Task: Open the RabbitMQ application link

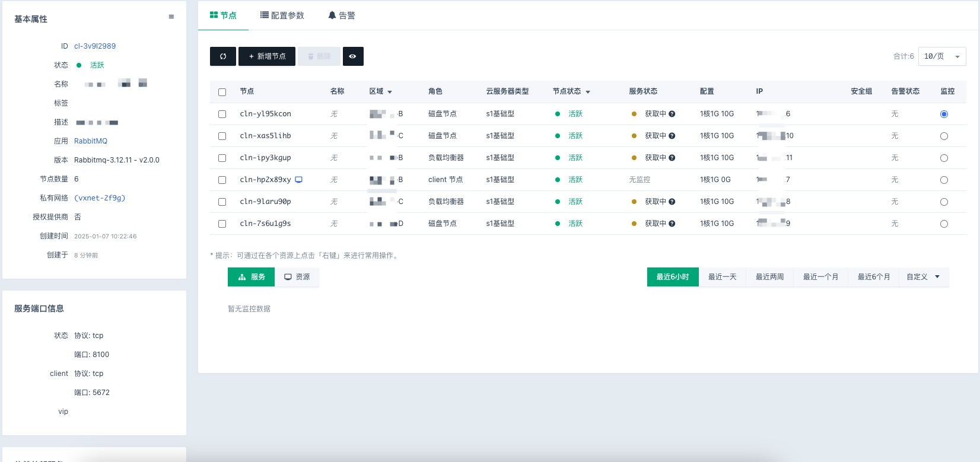Action: (x=91, y=141)
